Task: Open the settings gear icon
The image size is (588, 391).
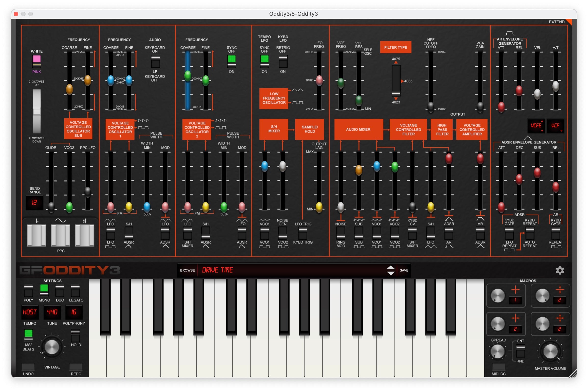Action: tap(560, 270)
